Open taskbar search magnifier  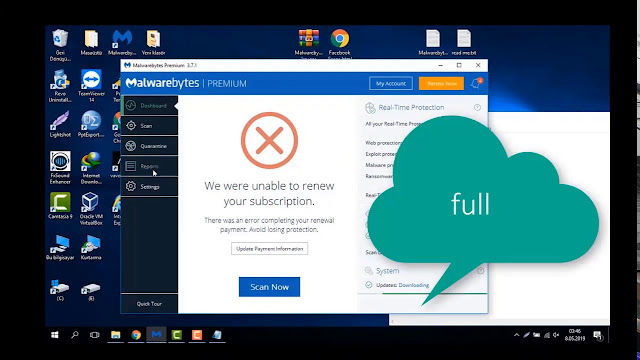pyautogui.click(x=75, y=335)
